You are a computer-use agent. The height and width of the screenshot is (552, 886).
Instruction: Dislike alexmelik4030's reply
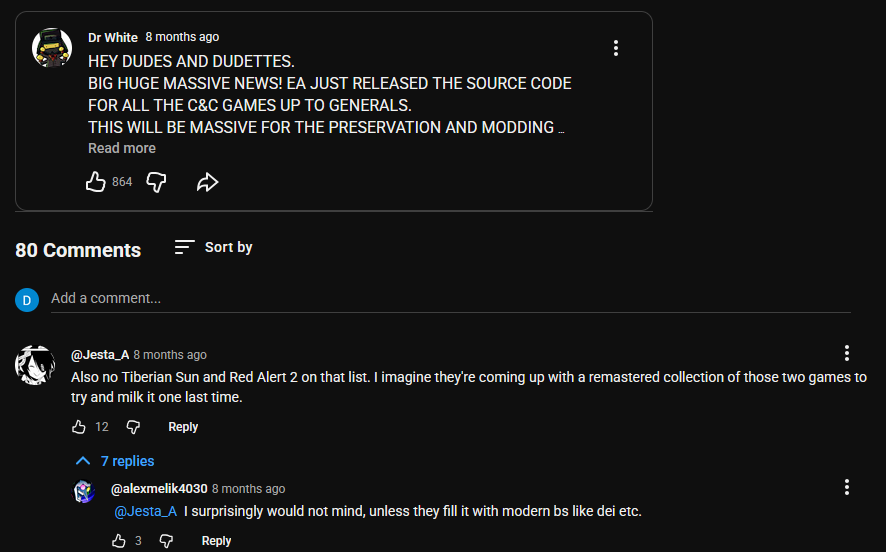166,541
